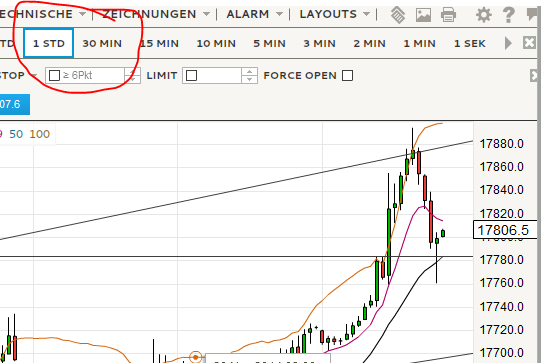Click the 17760.0 price axis label

pyautogui.click(x=502, y=283)
